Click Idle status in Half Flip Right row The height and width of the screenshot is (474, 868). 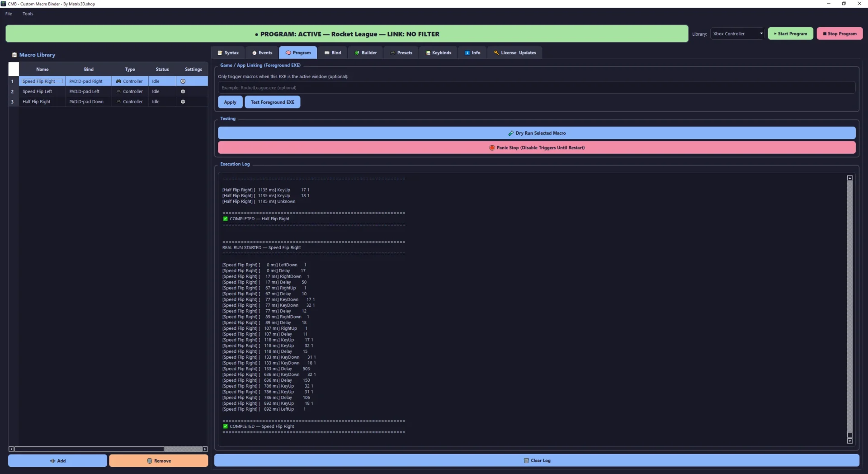[162, 102]
